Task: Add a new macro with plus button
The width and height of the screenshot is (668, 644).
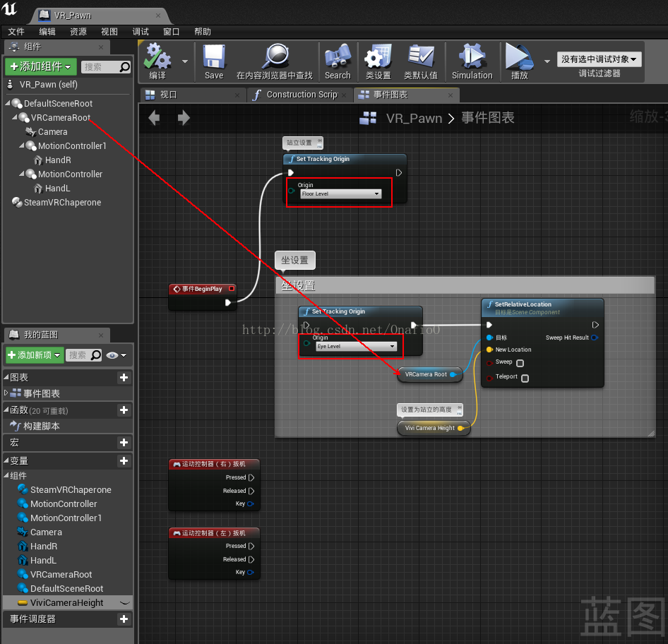Action: [x=124, y=443]
